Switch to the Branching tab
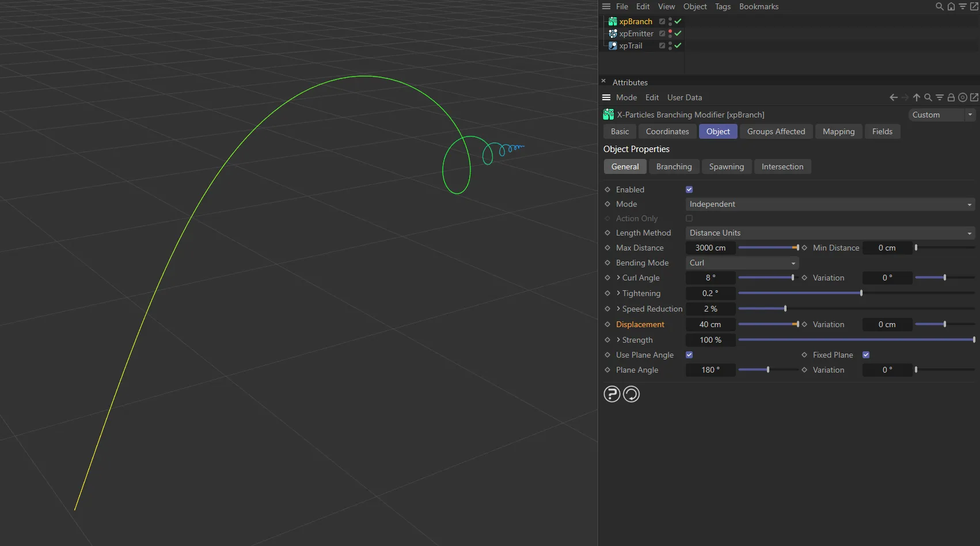 coord(674,166)
